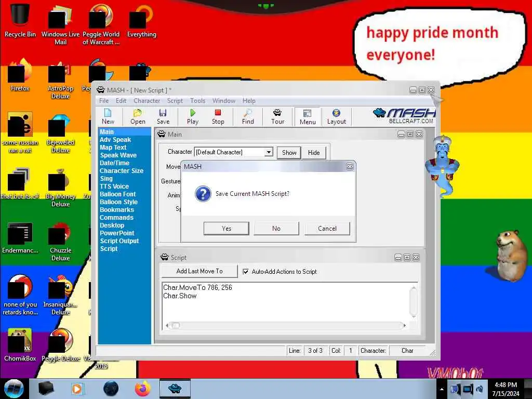The width and height of the screenshot is (532, 399).
Task: Open a script with the Open icon
Action: pyautogui.click(x=138, y=117)
